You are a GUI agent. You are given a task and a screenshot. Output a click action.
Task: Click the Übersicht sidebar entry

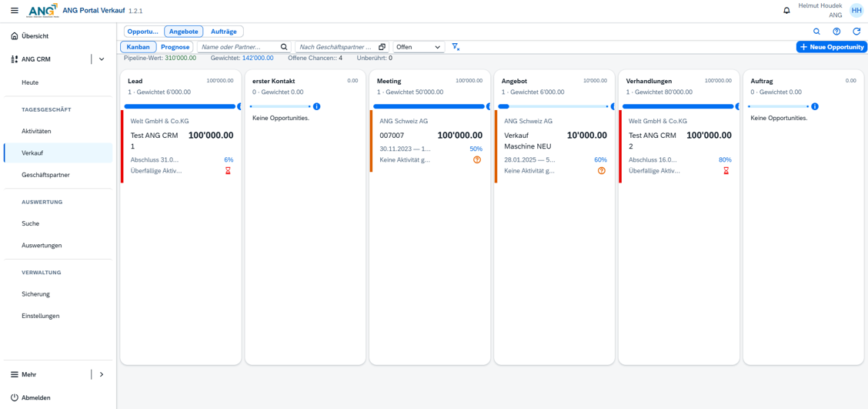tap(58, 36)
